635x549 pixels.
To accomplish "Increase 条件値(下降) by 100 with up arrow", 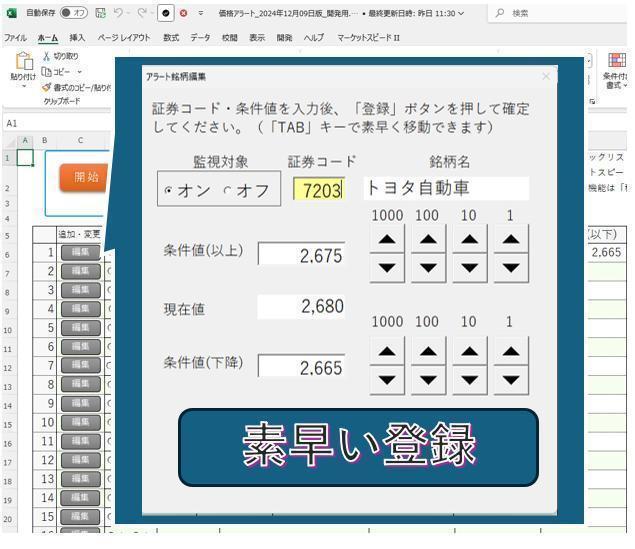I will pyautogui.click(x=428, y=351).
